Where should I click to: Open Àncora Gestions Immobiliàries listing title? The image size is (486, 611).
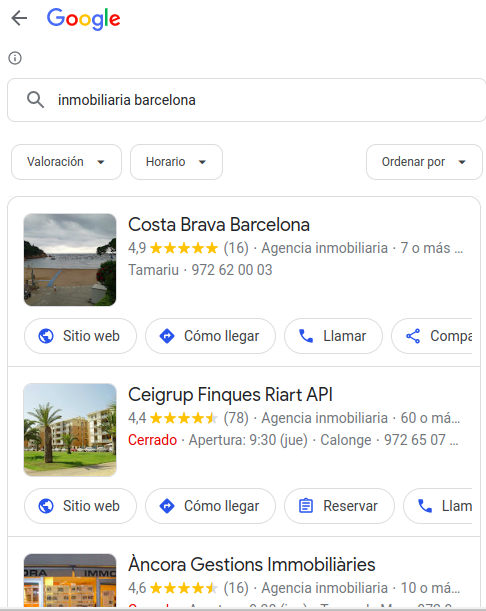[251, 565]
